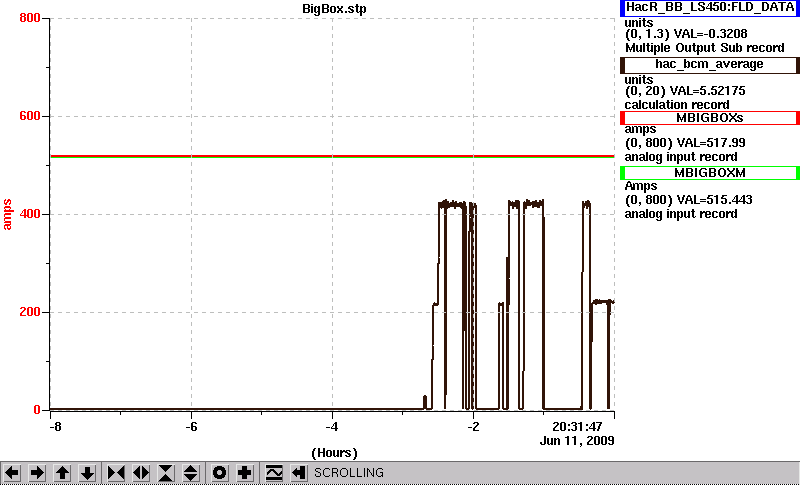Click the BigBox.stp plot title
This screenshot has width=800, height=485.
click(334, 9)
